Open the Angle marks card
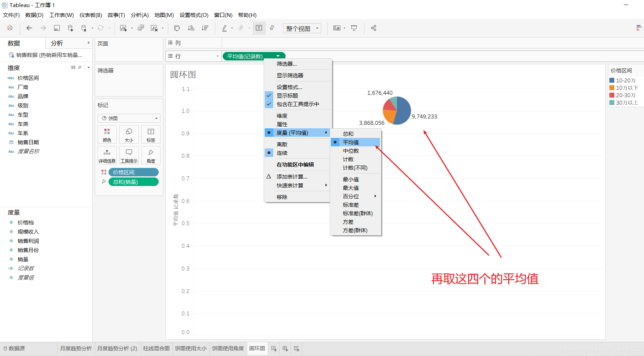 [x=151, y=156]
